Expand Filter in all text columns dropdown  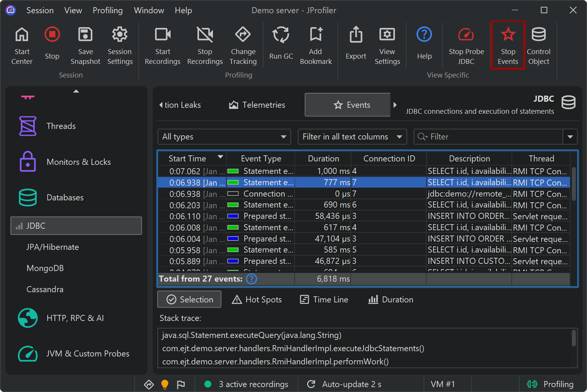pos(352,137)
